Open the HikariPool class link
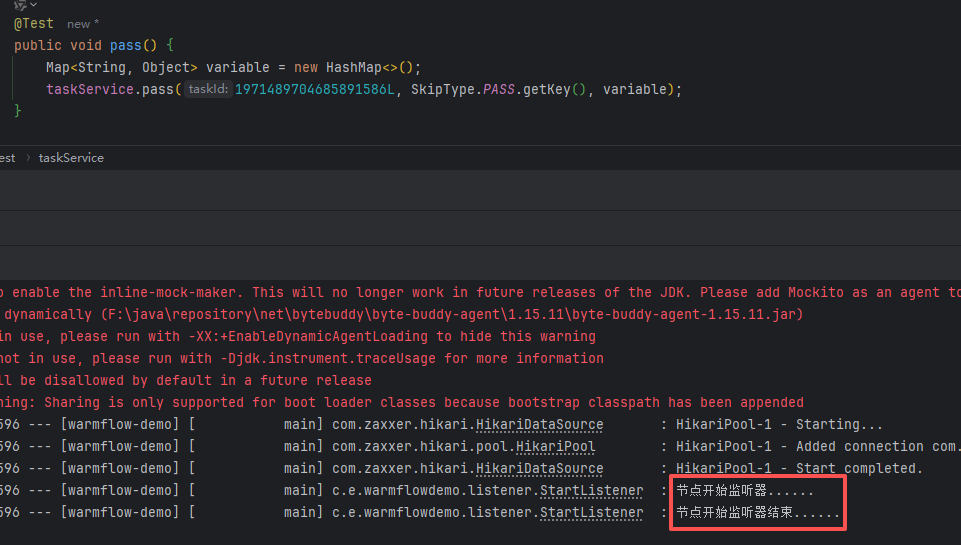The width and height of the screenshot is (961, 545). [555, 446]
